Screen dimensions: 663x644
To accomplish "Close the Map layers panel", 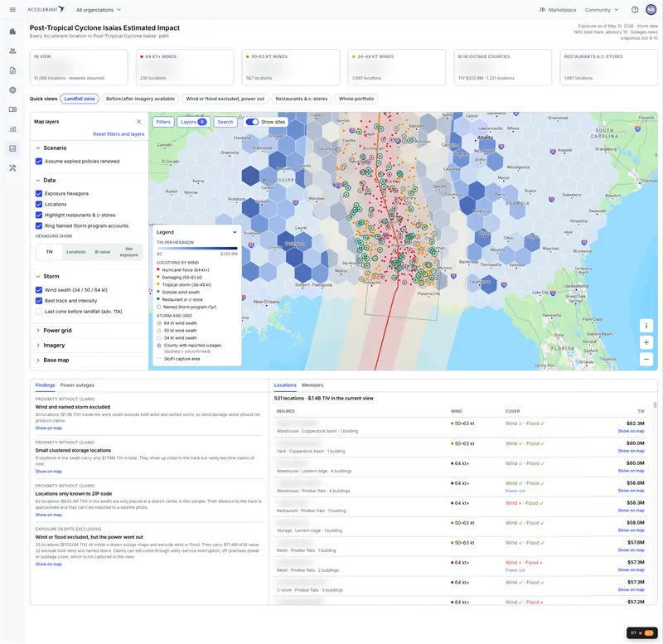I will point(138,122).
